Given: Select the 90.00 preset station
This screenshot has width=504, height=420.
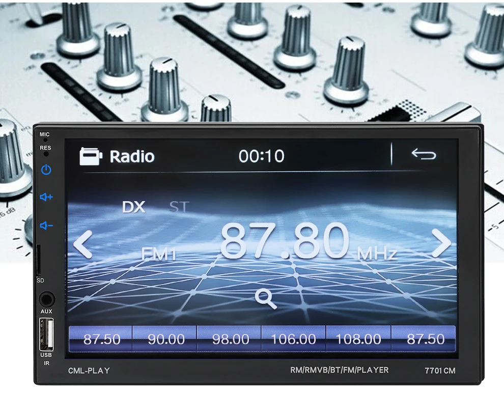Looking at the screenshot, I should [x=165, y=339].
